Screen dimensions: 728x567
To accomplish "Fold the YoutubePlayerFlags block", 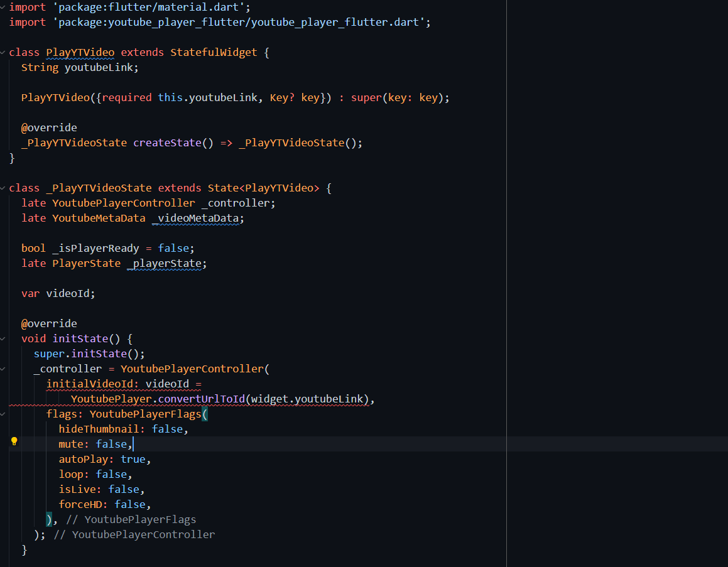I will click(x=4, y=414).
